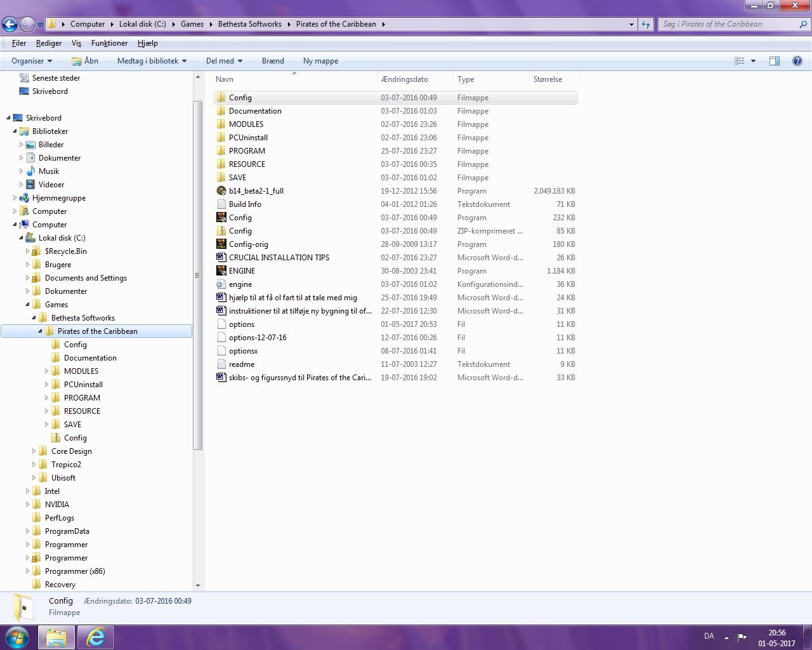This screenshot has height=650, width=812.
Task: Click the Ny mappe button
Action: click(320, 61)
